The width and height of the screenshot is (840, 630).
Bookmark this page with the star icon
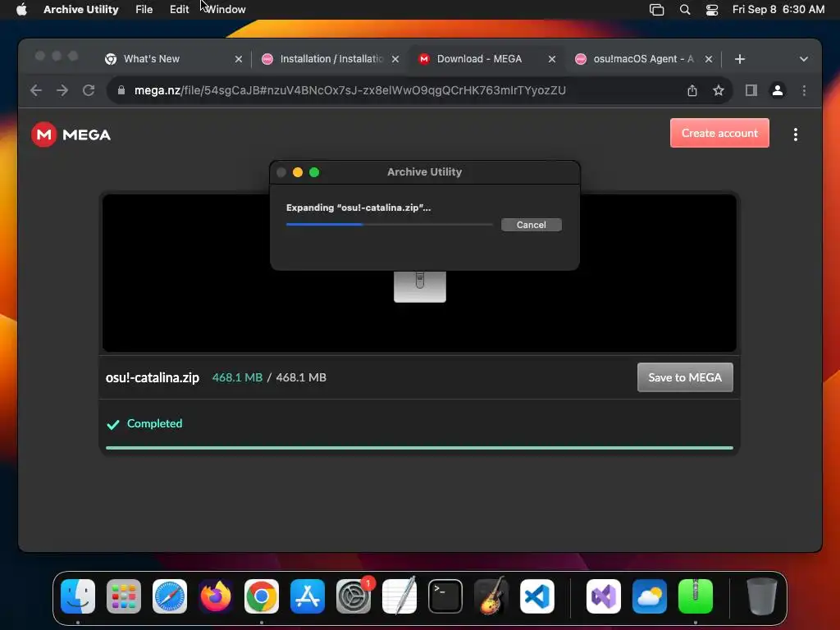click(x=719, y=90)
